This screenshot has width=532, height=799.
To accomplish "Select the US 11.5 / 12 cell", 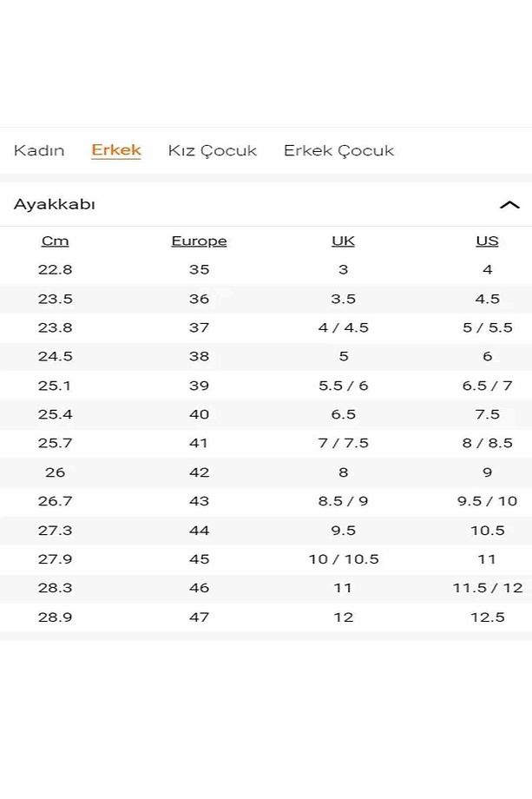I will (x=488, y=588).
